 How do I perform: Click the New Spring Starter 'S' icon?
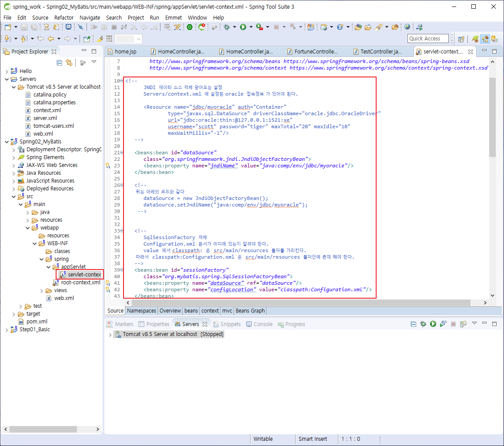(x=340, y=27)
